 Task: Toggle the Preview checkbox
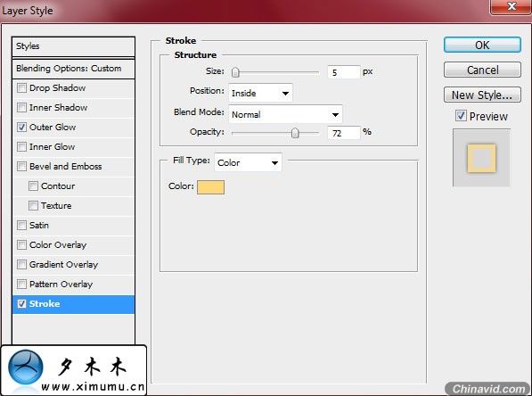coord(461,116)
